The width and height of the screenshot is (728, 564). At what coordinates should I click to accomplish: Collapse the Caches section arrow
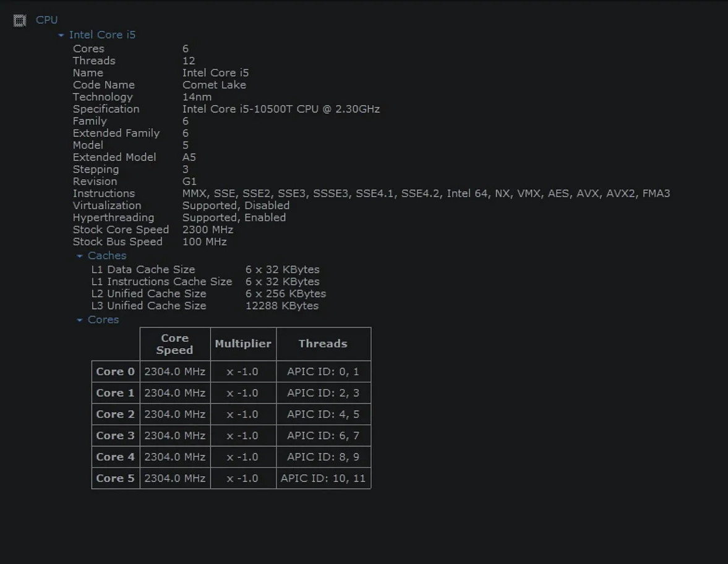[x=79, y=256]
